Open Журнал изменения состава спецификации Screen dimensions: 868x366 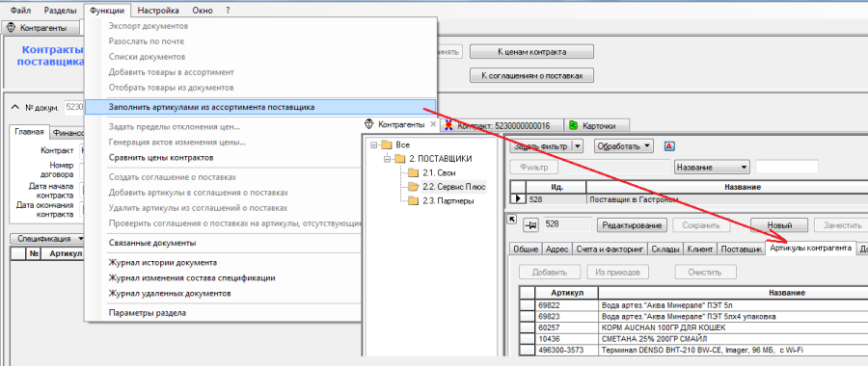[192, 278]
